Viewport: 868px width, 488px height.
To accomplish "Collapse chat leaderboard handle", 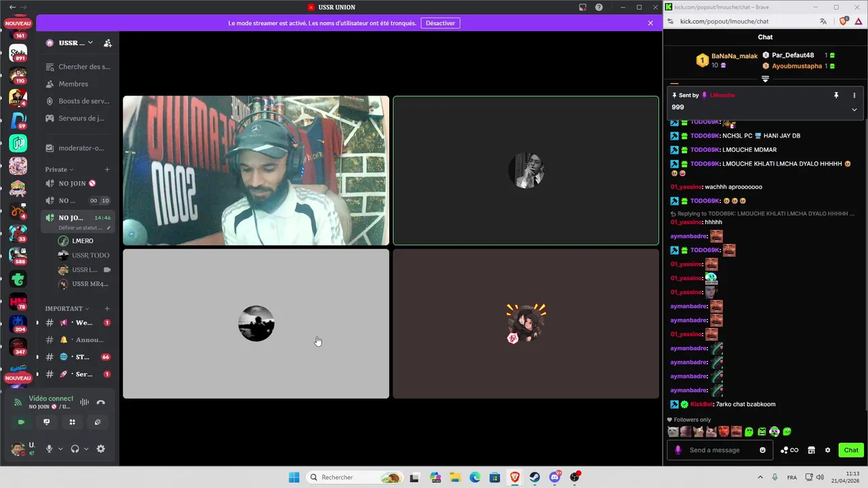I will 765,79.
